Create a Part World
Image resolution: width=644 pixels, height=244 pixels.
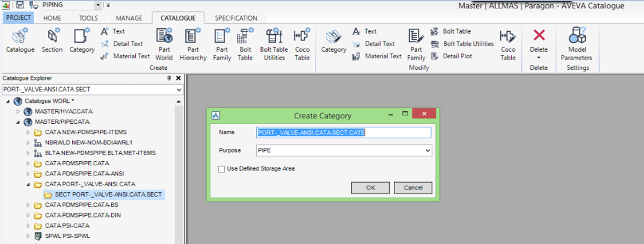pyautogui.click(x=164, y=44)
